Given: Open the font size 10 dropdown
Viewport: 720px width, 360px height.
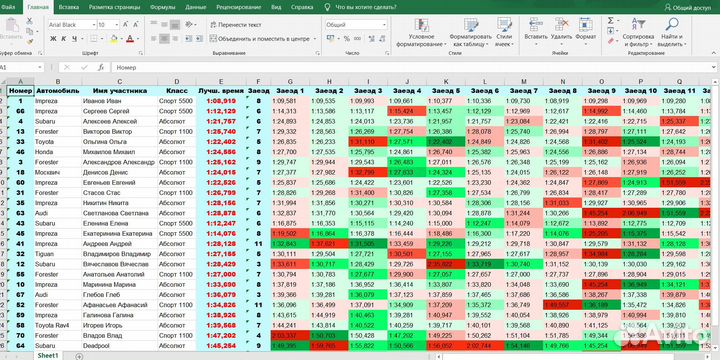Looking at the screenshot, I should click(x=117, y=25).
